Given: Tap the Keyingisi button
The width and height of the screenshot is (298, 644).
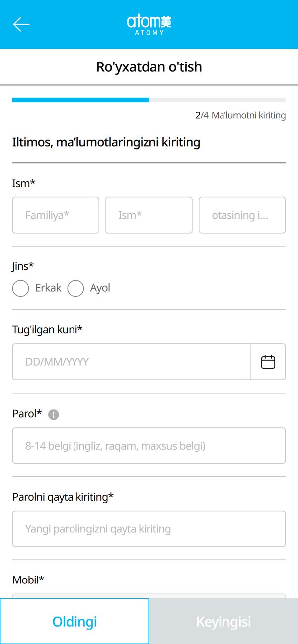Looking at the screenshot, I should [223, 621].
